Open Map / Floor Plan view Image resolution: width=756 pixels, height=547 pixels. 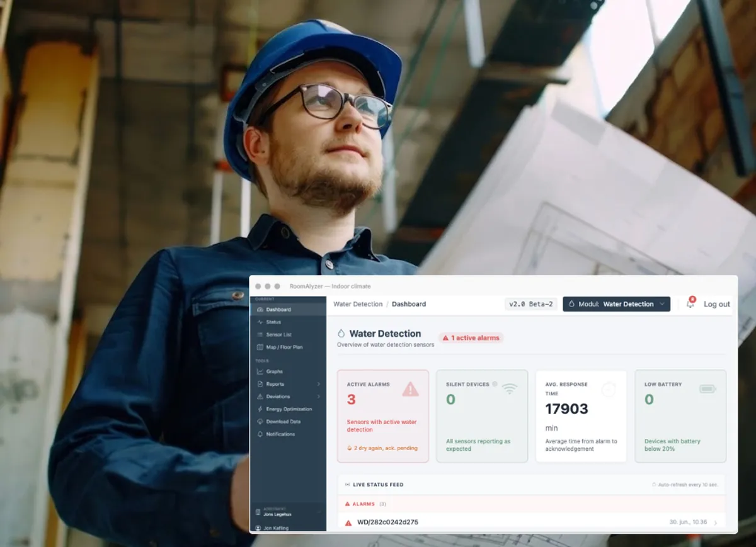(288, 347)
